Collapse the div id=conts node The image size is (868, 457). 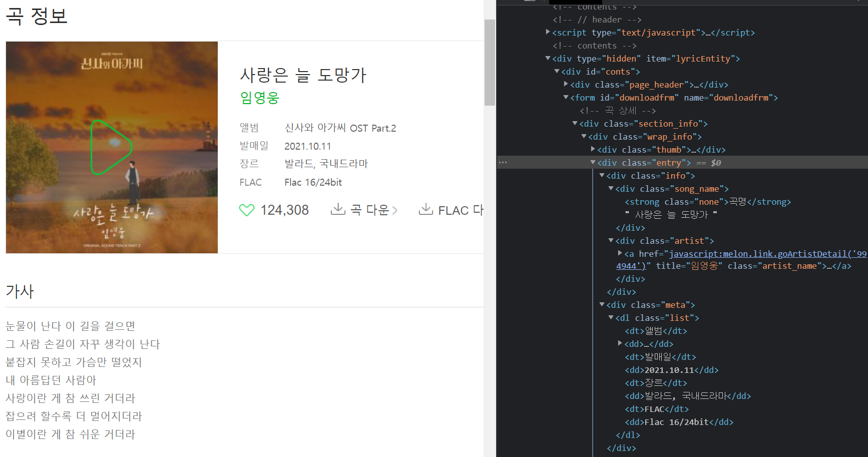coord(557,71)
